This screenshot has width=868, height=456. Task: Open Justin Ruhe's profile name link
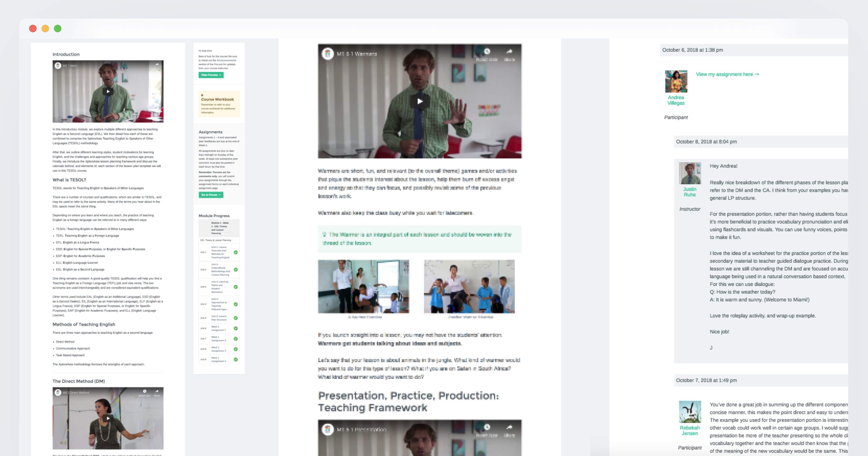(690, 192)
